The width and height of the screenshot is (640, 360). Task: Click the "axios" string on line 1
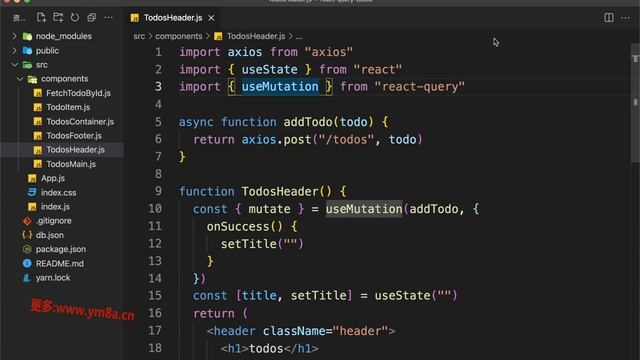pyautogui.click(x=329, y=52)
